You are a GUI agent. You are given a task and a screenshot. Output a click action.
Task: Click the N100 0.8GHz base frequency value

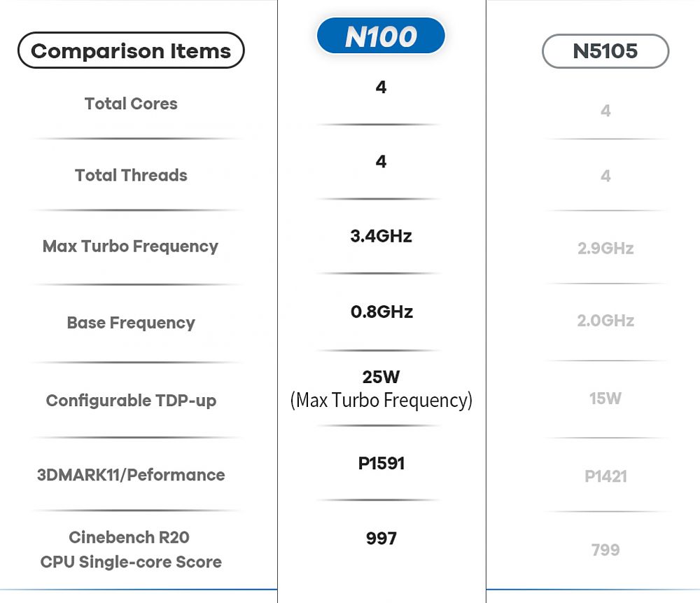coord(381,312)
